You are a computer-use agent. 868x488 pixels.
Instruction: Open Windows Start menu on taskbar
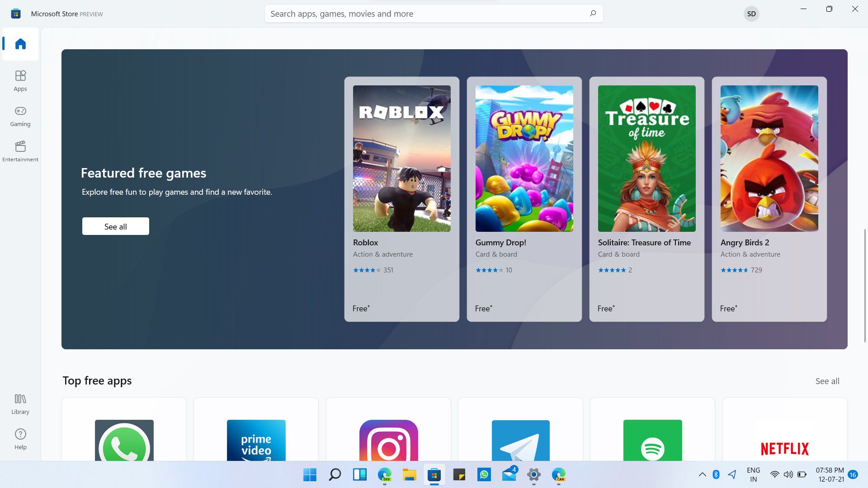coord(310,474)
